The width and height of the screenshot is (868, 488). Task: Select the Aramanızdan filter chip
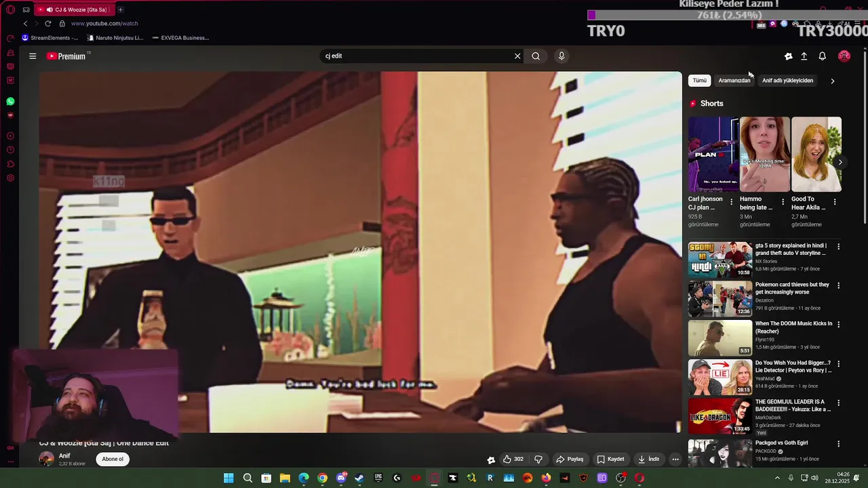[x=734, y=81]
